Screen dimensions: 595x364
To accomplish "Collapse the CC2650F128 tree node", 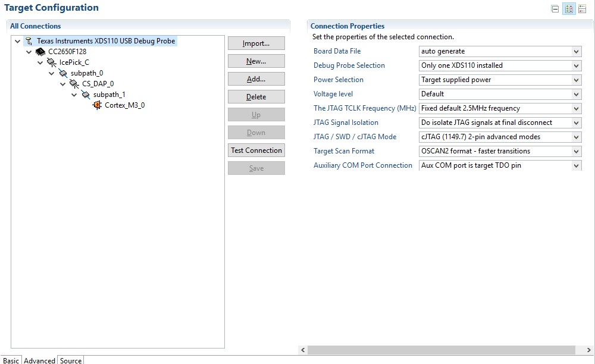I will (29, 52).
